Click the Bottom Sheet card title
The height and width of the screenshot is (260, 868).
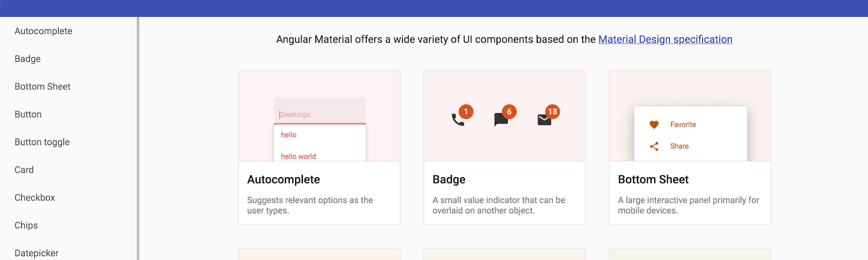(653, 180)
